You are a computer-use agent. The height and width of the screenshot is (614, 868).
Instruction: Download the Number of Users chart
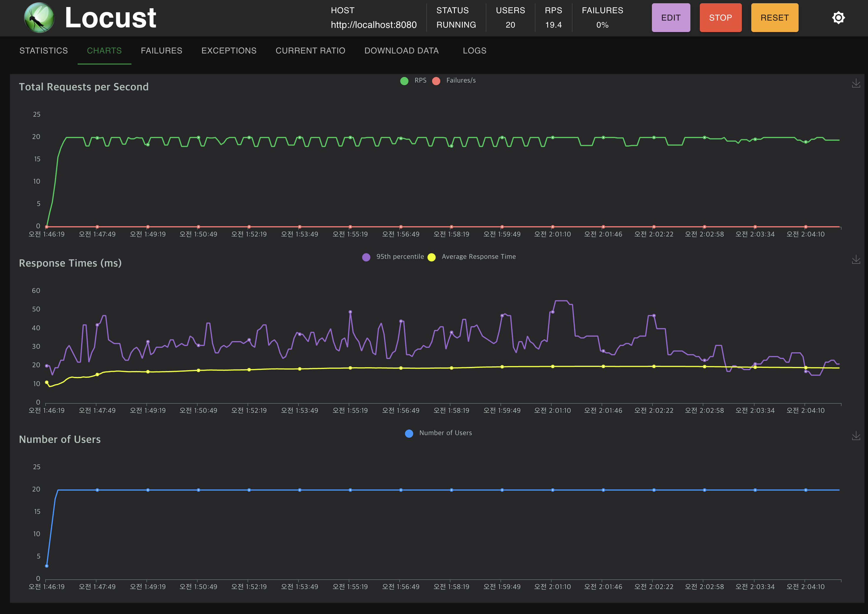(x=856, y=436)
